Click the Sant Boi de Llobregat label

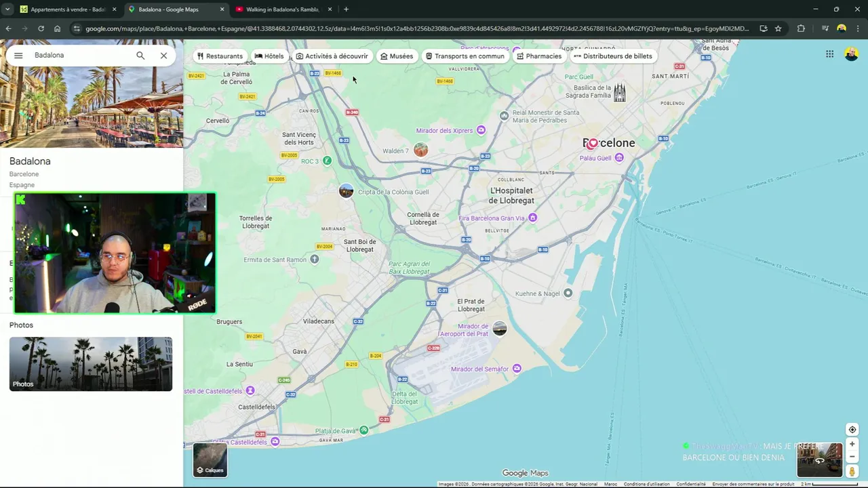tap(359, 245)
